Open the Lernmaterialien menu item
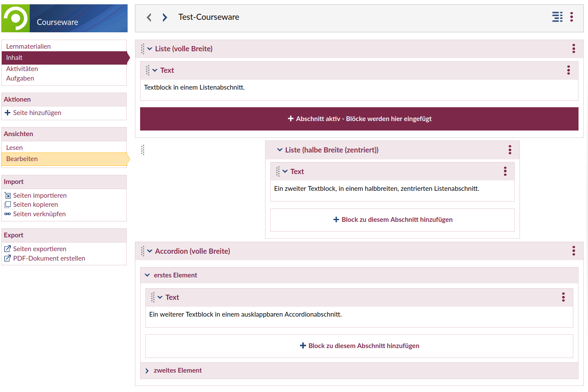 point(28,47)
